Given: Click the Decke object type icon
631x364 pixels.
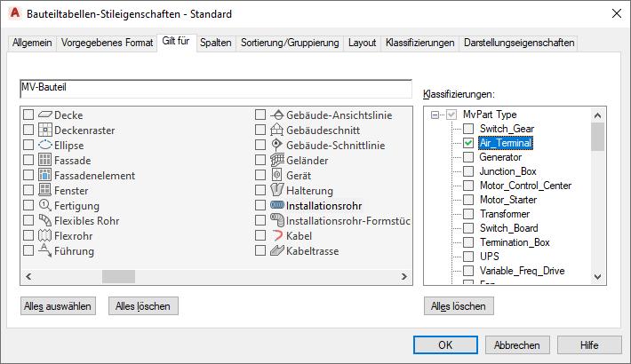Looking at the screenshot, I should 45,115.
